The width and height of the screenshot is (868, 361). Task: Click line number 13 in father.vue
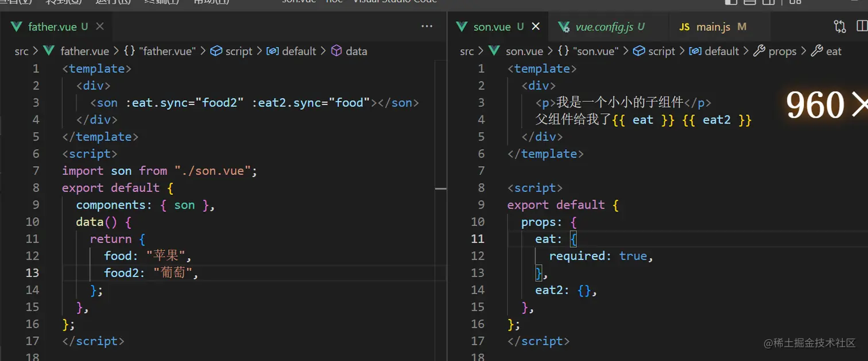point(33,272)
